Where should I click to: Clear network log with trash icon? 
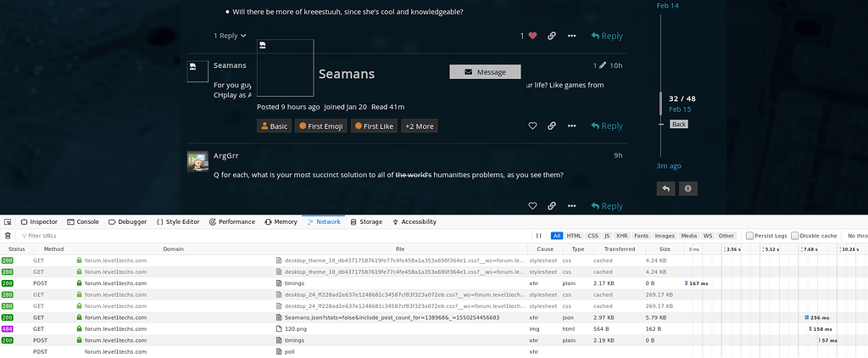[x=8, y=235]
